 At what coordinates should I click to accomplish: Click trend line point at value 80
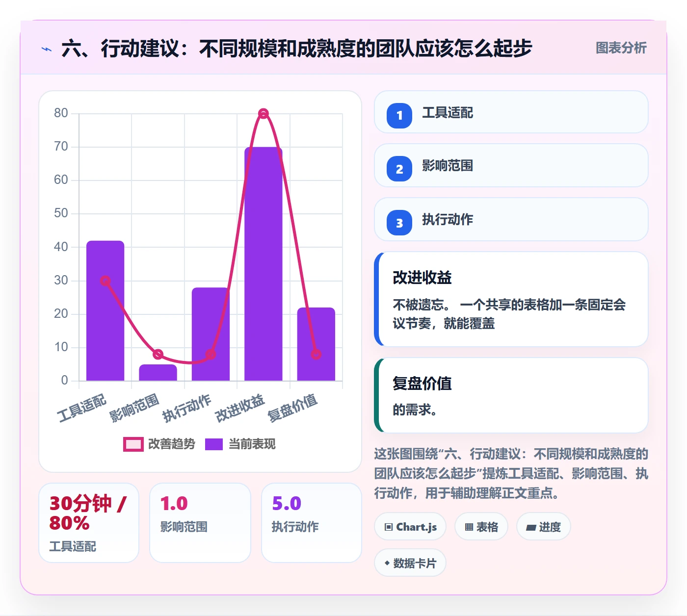[264, 114]
